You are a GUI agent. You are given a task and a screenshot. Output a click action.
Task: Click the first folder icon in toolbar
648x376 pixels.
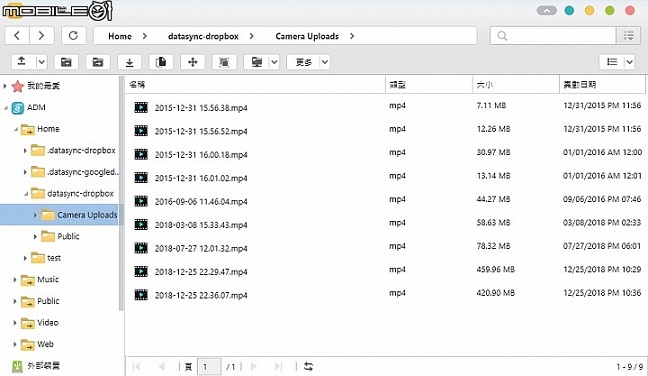[66, 62]
